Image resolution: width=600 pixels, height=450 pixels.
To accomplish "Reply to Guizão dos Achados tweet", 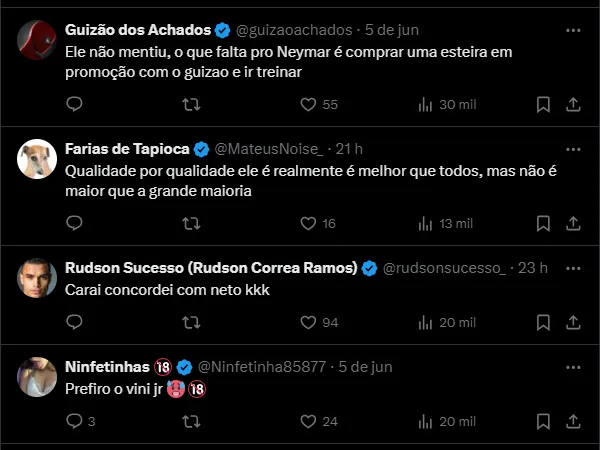I will point(74,104).
